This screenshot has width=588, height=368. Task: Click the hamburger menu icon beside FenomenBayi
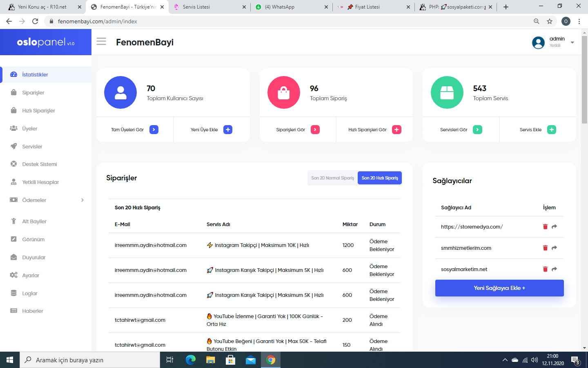pyautogui.click(x=101, y=41)
